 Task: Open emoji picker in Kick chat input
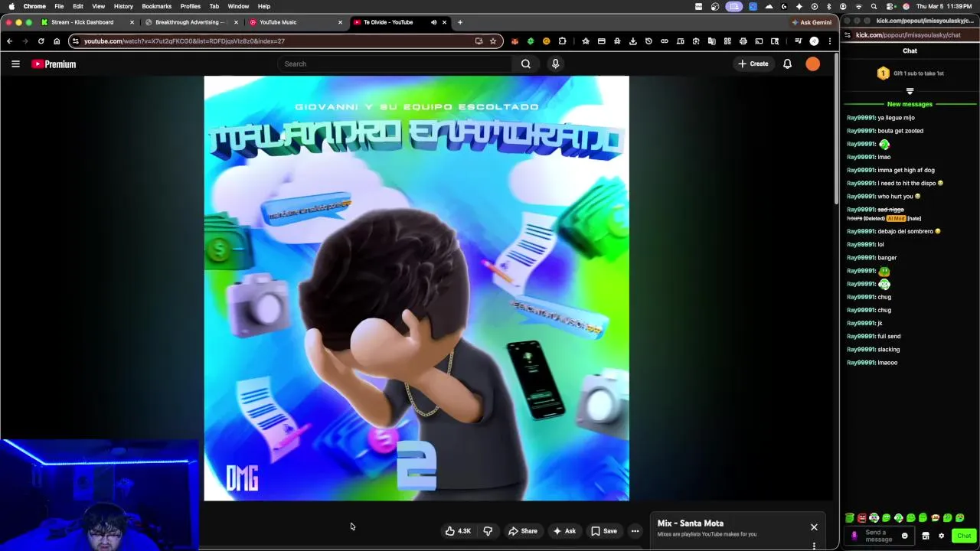(x=904, y=536)
